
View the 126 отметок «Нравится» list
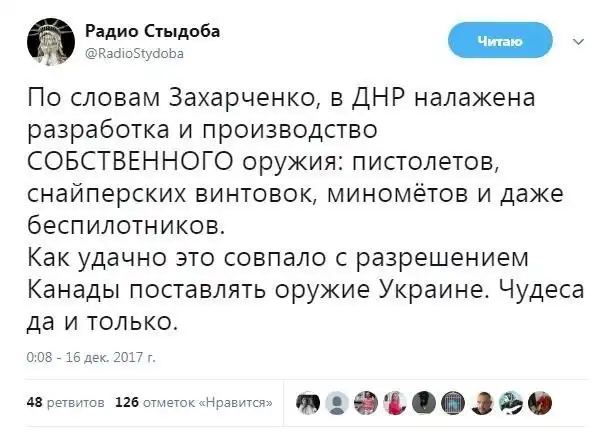click(196, 402)
